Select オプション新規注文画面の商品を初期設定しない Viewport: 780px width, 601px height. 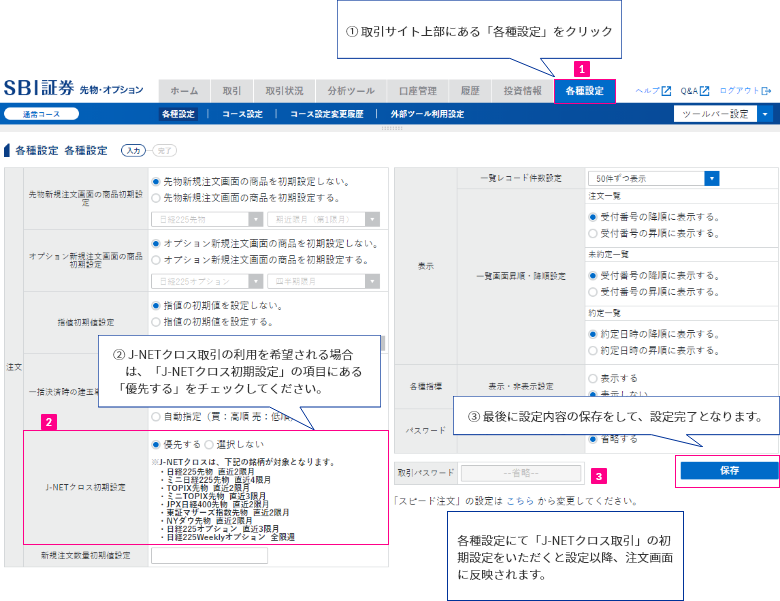[x=156, y=244]
